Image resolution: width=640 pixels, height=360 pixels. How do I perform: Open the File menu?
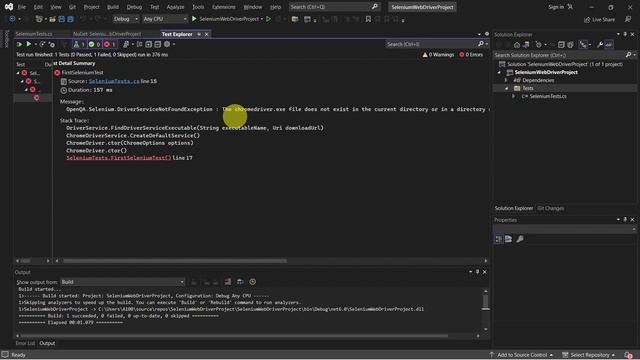[x=22, y=7]
